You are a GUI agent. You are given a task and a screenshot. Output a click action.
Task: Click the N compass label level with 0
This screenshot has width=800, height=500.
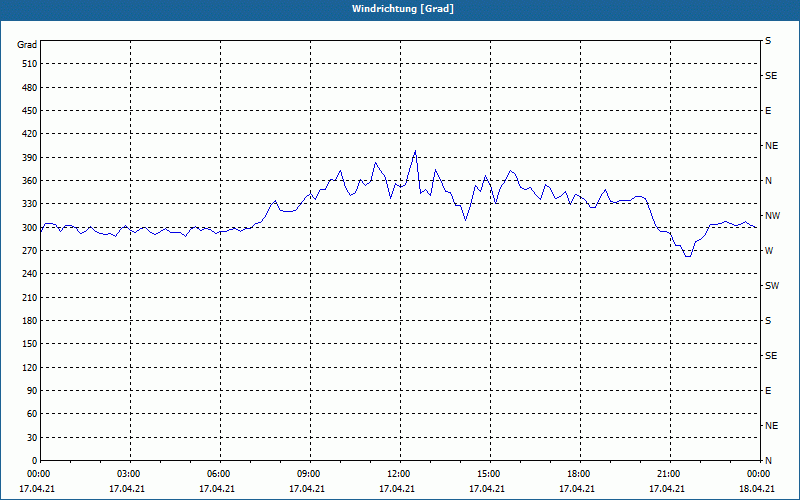click(769, 461)
